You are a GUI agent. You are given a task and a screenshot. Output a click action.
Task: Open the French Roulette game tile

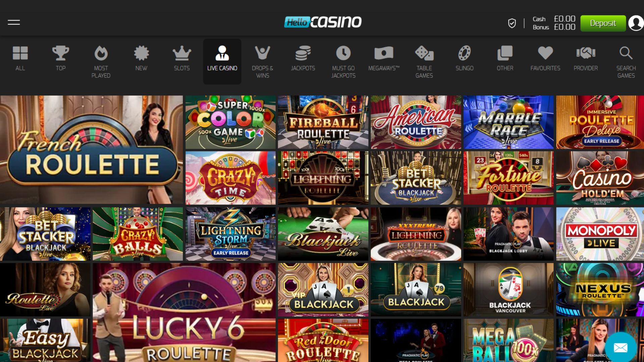[91, 150]
